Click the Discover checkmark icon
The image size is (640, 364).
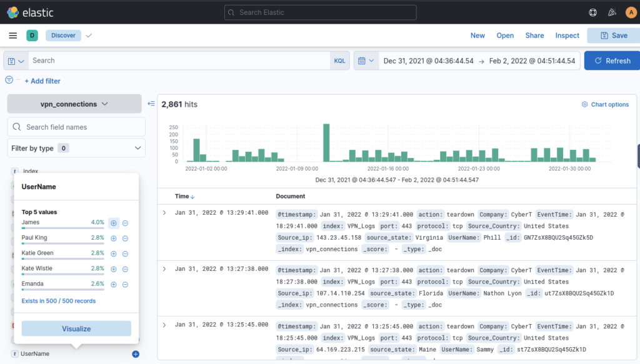[x=89, y=36]
